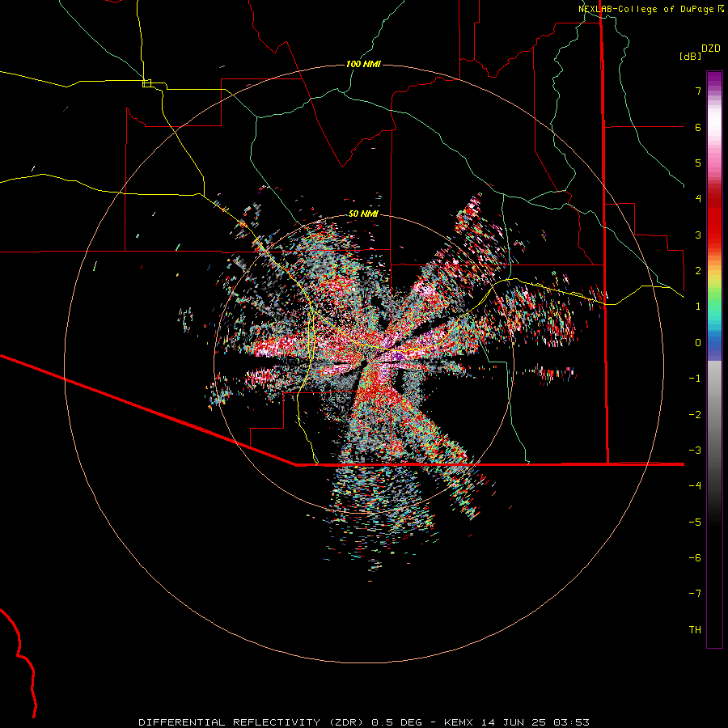This screenshot has width=728, height=728.
Task: Click the 2 value on the color scale
Action: click(x=698, y=271)
